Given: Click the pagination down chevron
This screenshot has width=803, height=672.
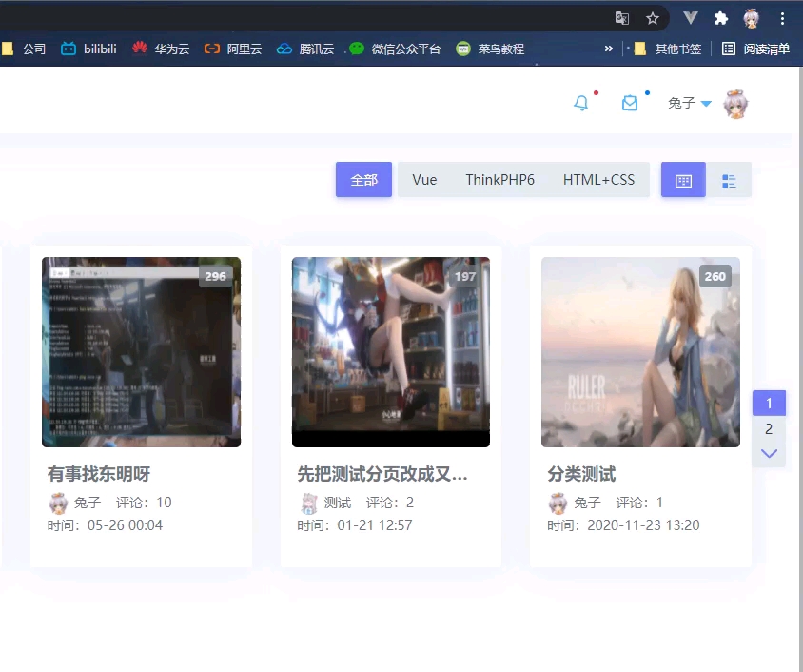Looking at the screenshot, I should pos(769,454).
